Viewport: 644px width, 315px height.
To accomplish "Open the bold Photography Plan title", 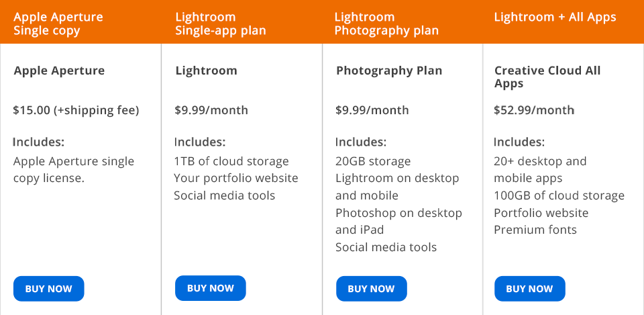I will pos(389,71).
